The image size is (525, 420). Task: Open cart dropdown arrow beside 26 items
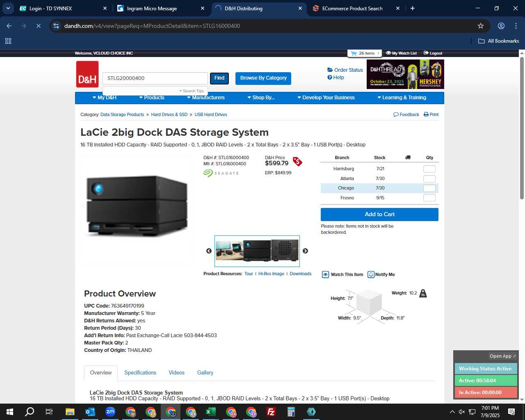[378, 53]
